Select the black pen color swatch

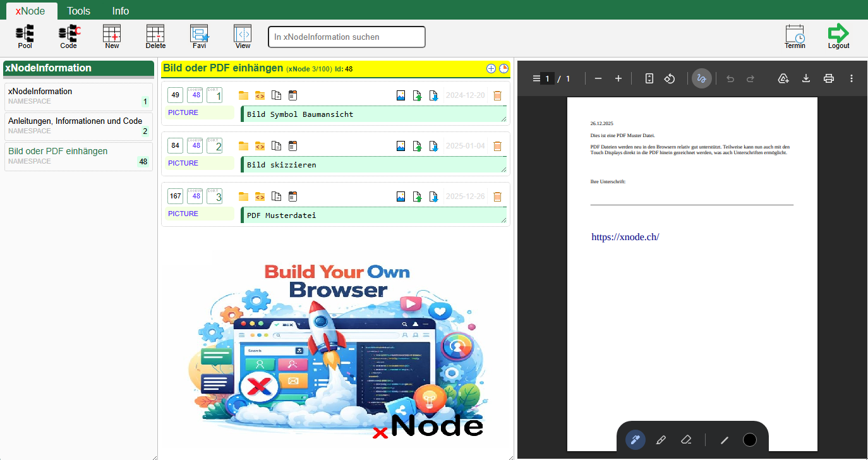tap(750, 439)
